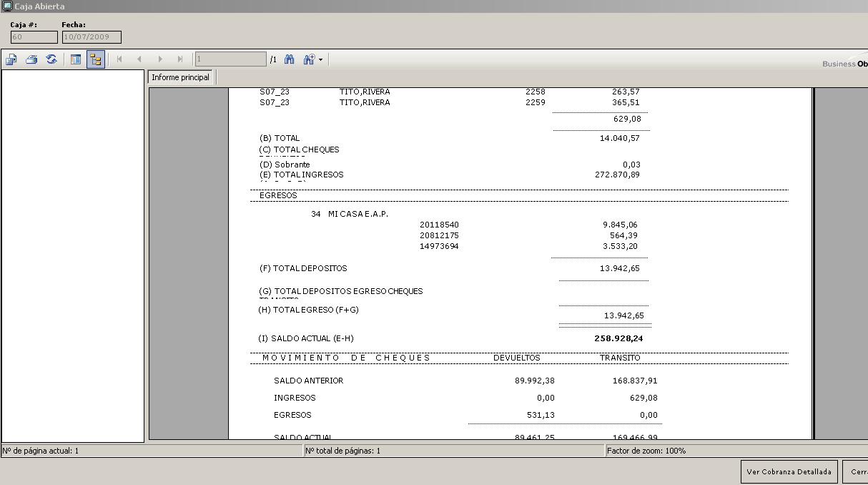Click the DEVUELTOS column header
Viewport: 868px width, 485px height.
517,358
